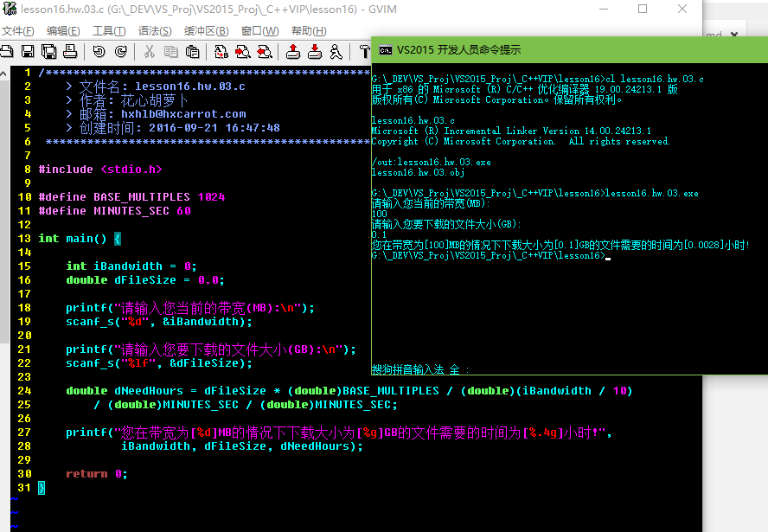Undo the last edit
Viewport: 768px width, 532px height.
click(x=98, y=52)
